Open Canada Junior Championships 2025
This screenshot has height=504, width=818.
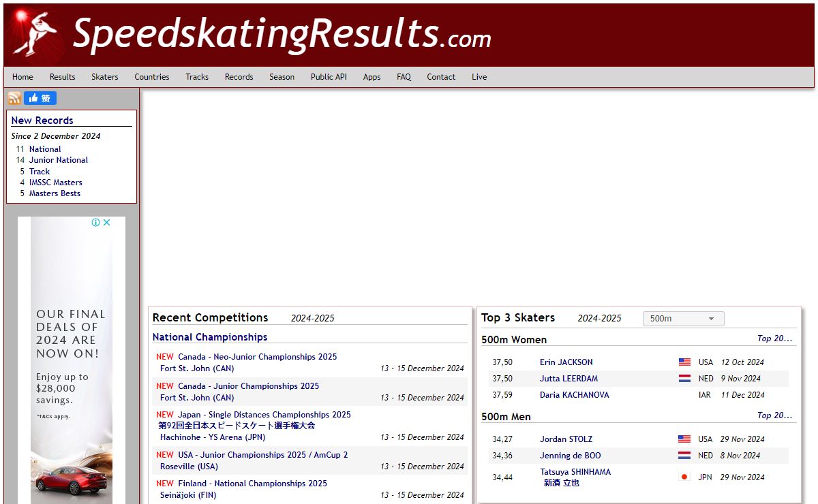click(248, 386)
